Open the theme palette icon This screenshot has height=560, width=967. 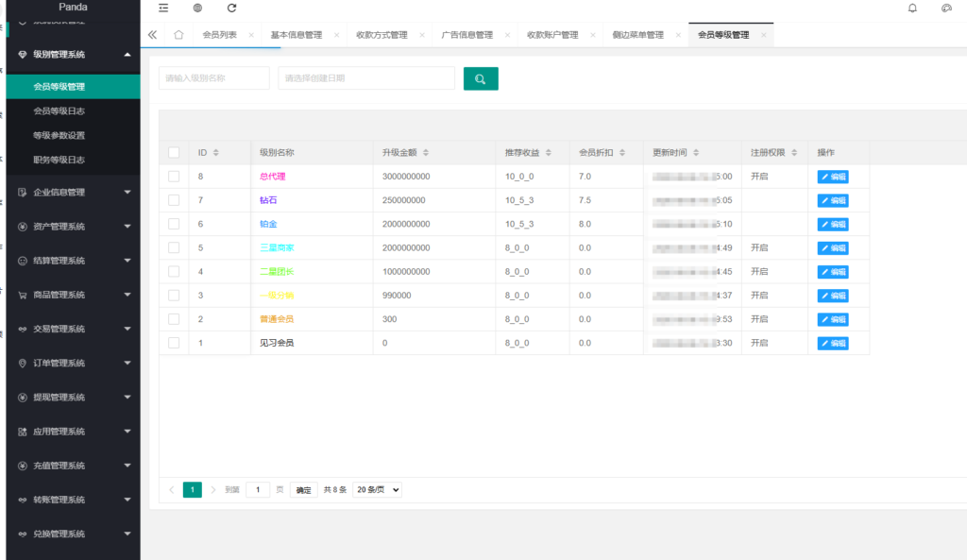[x=947, y=8]
